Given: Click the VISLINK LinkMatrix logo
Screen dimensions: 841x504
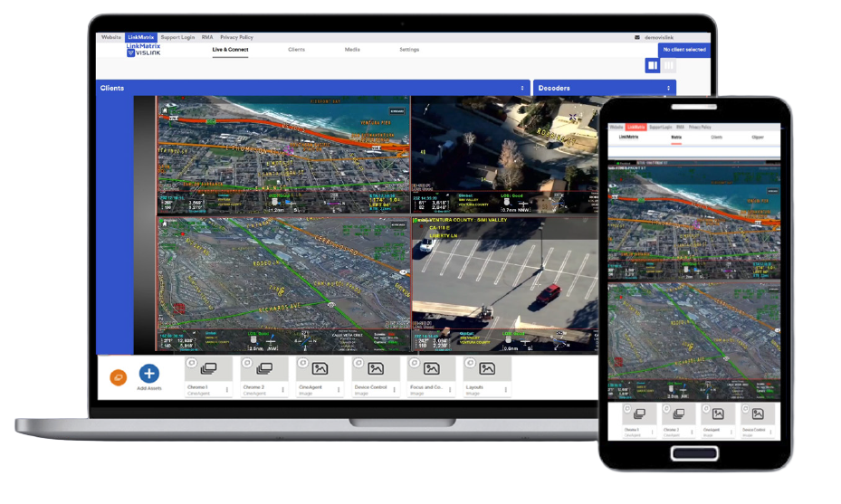Looking at the screenshot, I should tap(143, 51).
